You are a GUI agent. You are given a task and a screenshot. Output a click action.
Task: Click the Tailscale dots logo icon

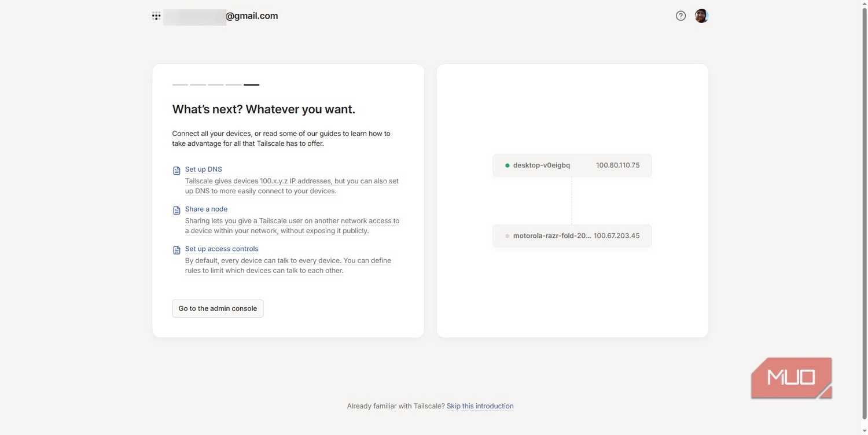[x=156, y=16]
